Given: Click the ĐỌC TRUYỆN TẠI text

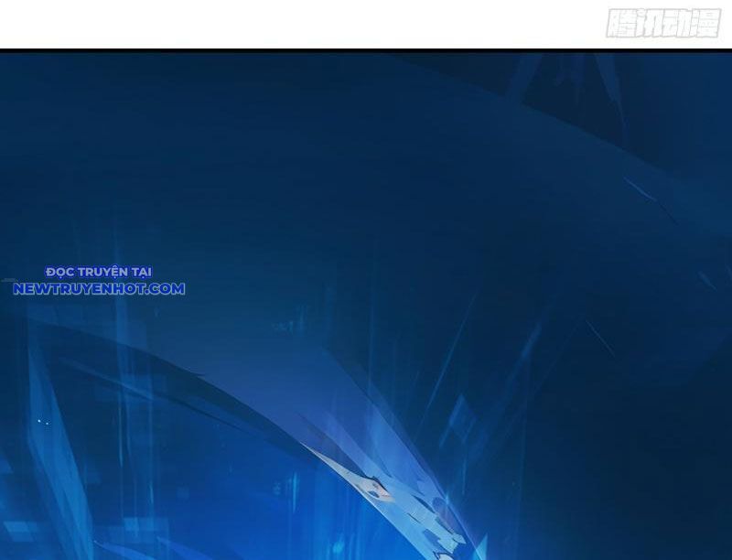Looking at the screenshot, I should [x=99, y=272].
